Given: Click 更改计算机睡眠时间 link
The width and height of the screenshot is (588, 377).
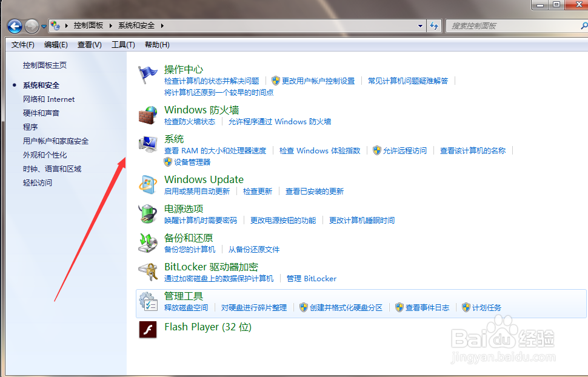Looking at the screenshot, I should coord(362,220).
